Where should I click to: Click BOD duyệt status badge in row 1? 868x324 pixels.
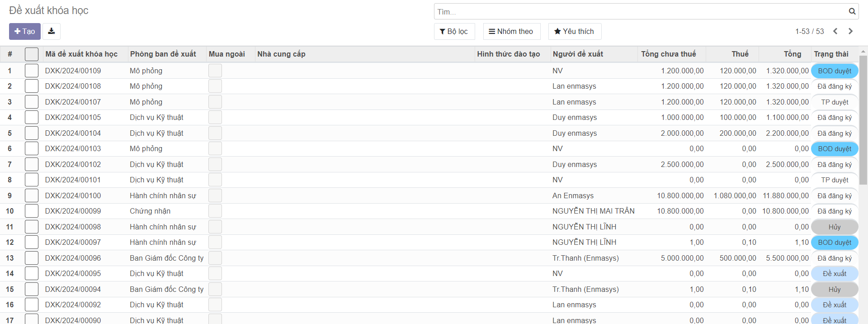pyautogui.click(x=834, y=71)
